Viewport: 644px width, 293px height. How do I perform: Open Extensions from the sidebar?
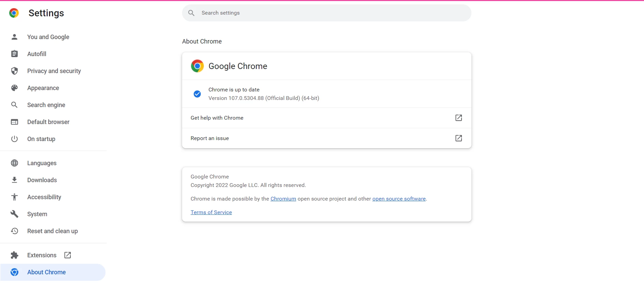(x=53, y=255)
